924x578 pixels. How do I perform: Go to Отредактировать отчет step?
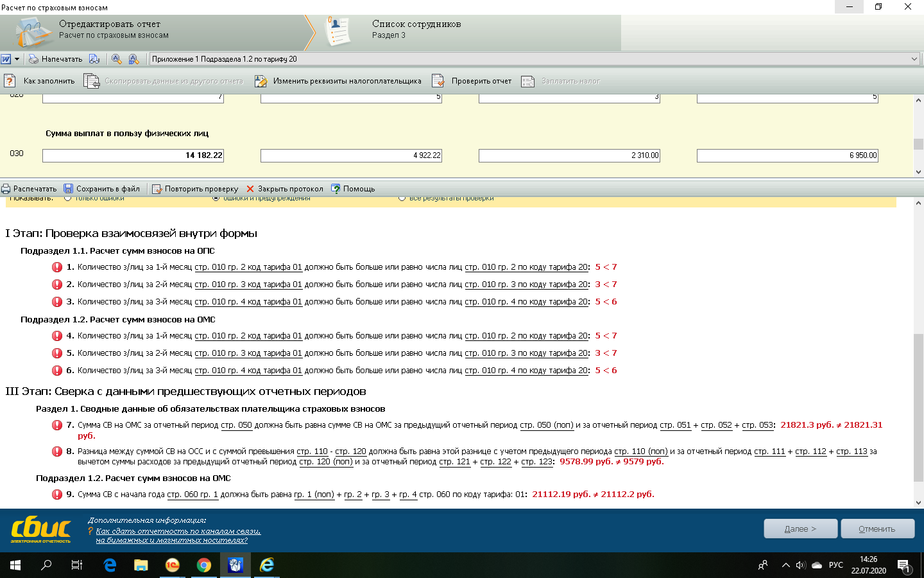[109, 30]
